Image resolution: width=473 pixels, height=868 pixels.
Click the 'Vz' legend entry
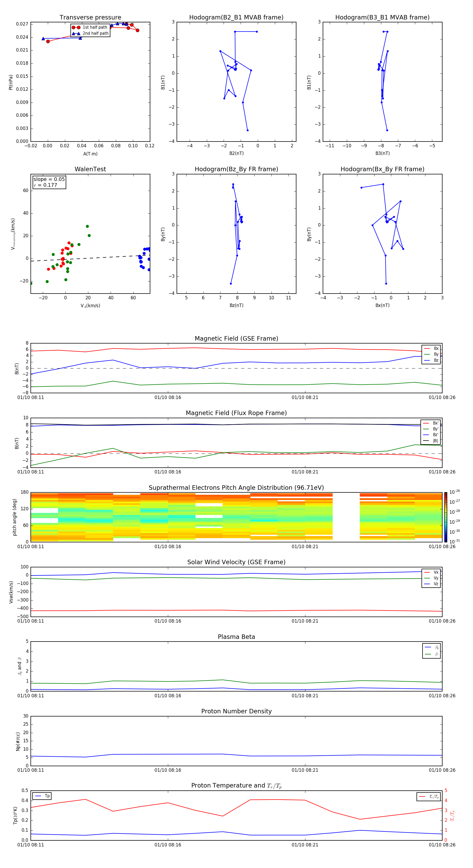click(431, 584)
